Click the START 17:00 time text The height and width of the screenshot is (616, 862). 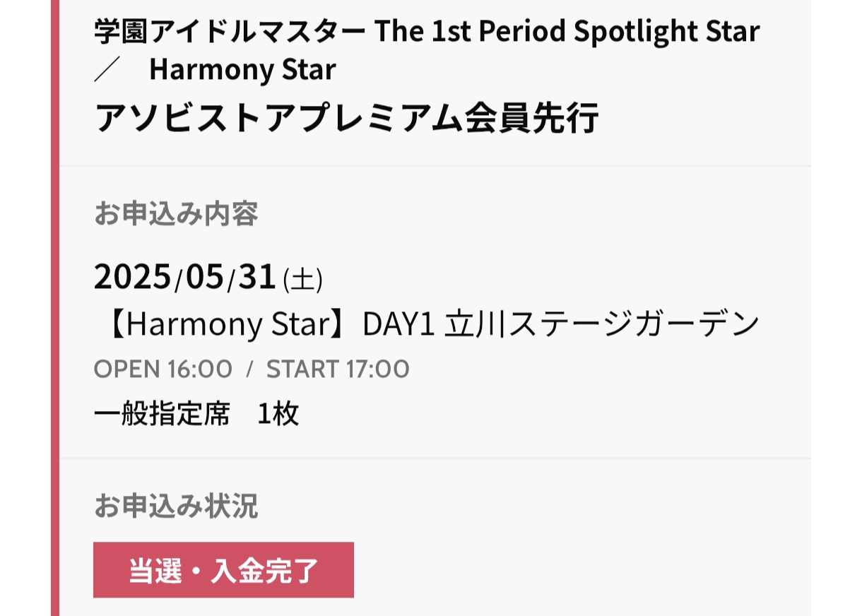338,369
